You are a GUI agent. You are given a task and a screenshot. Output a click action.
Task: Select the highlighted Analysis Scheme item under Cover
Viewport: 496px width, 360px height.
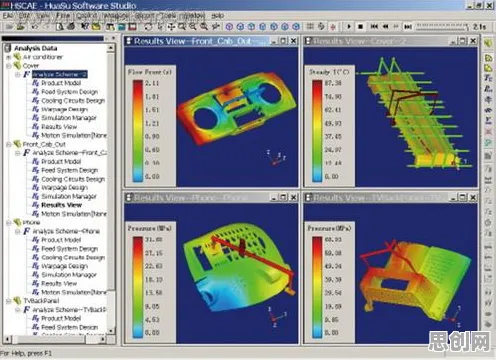(x=60, y=74)
